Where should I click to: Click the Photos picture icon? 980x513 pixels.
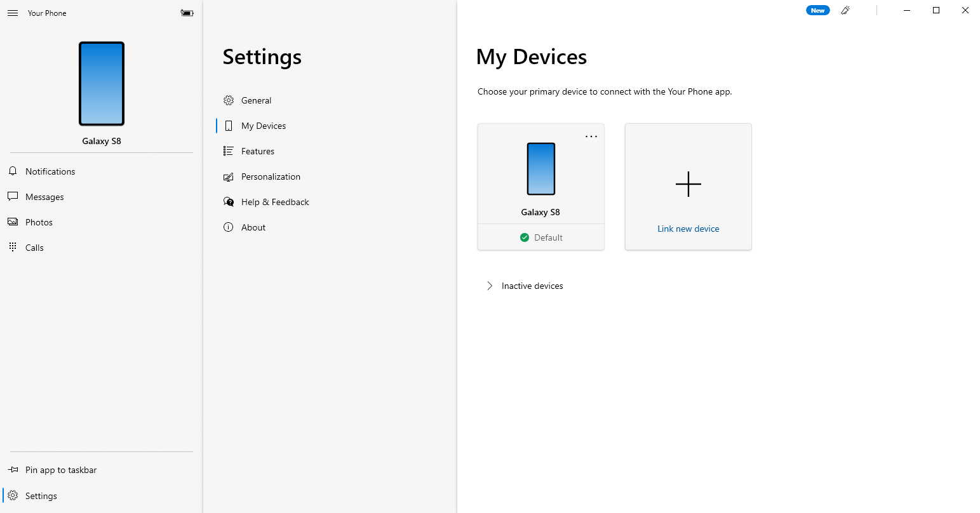13,222
